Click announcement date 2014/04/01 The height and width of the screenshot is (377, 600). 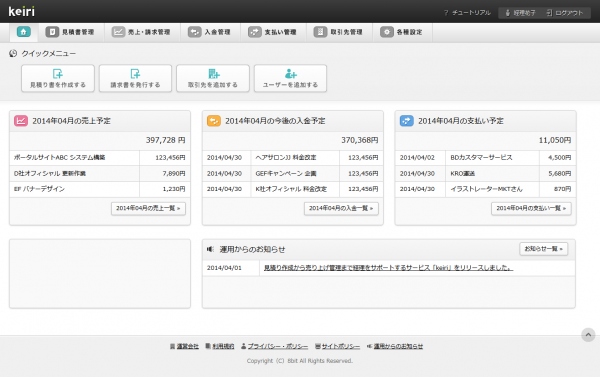[x=224, y=268]
